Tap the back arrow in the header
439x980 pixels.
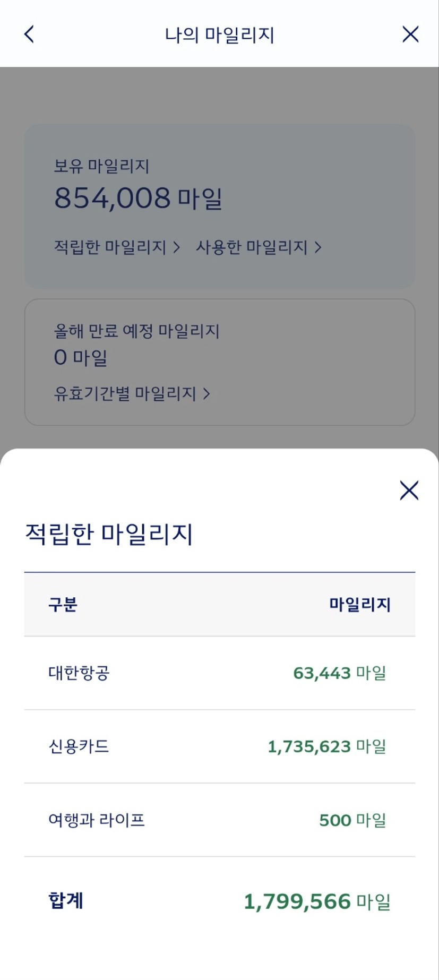click(x=29, y=35)
